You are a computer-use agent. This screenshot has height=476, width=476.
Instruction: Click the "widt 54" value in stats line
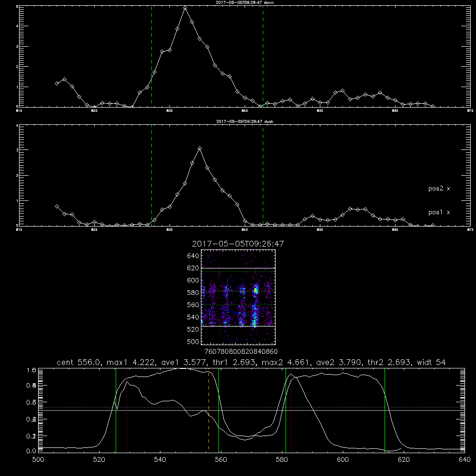(x=431, y=362)
